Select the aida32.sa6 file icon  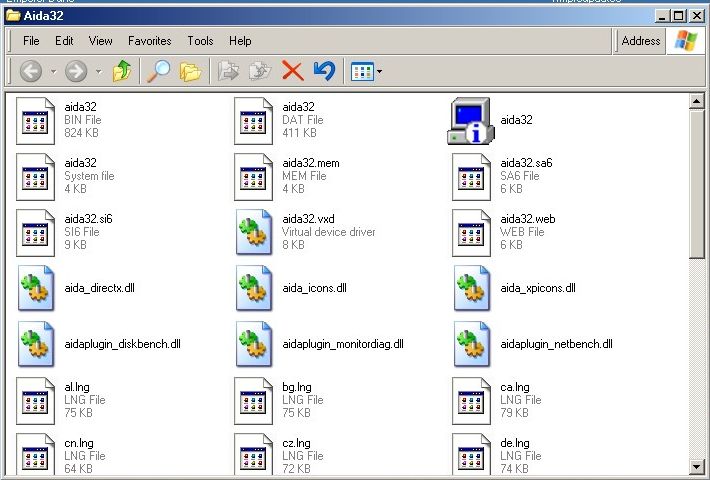click(471, 177)
